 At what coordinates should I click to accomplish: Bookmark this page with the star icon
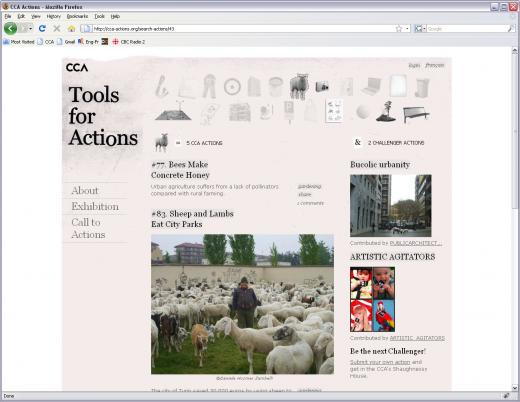[399, 29]
